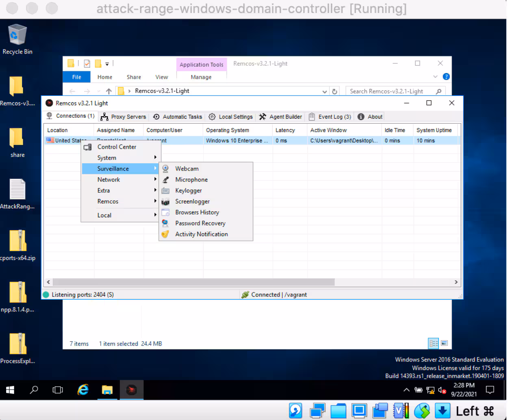Open the address bar history dropdown
This screenshot has height=420, width=508.
pos(324,91)
